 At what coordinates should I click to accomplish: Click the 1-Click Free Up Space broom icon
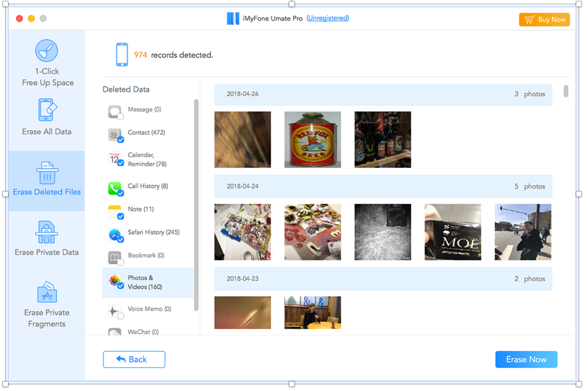(x=47, y=51)
